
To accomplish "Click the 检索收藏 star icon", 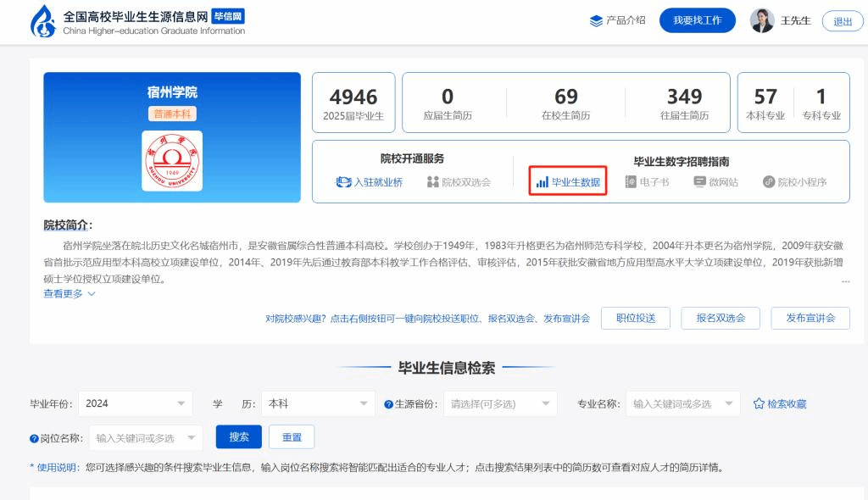I will 759,404.
